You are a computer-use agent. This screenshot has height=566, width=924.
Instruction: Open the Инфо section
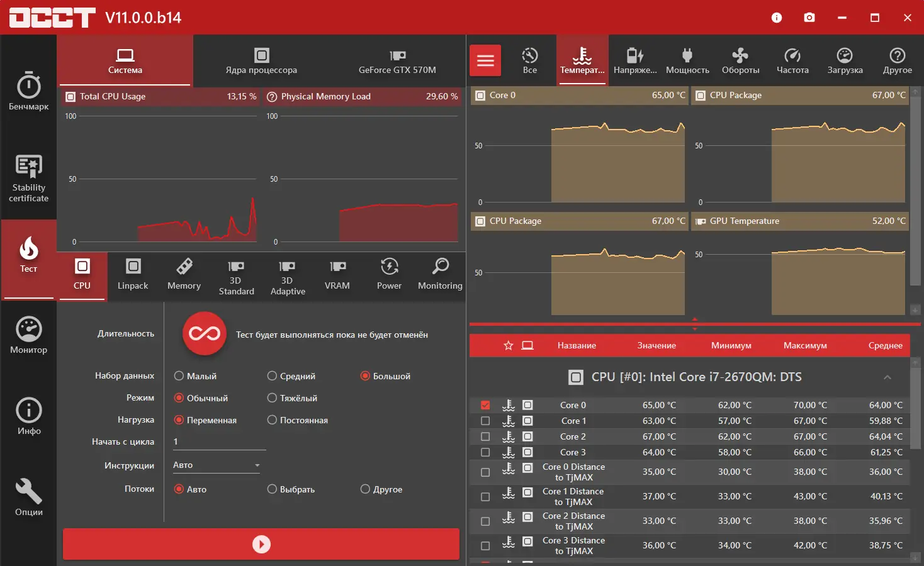tap(28, 417)
